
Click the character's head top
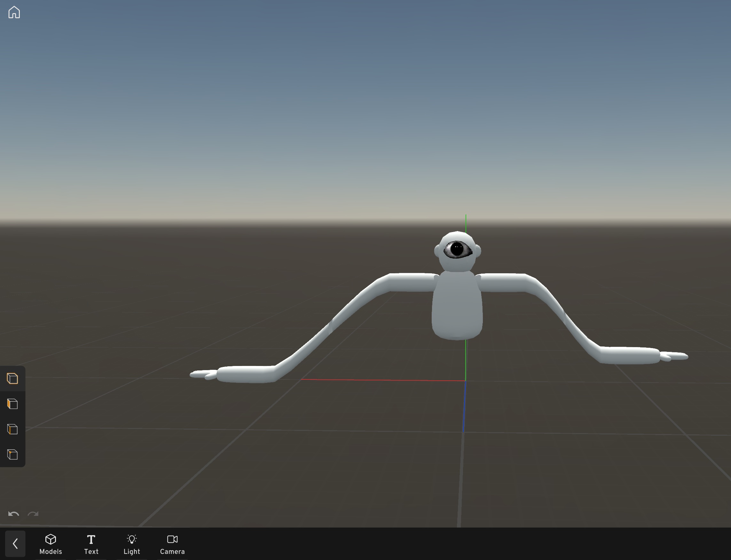pyautogui.click(x=456, y=236)
